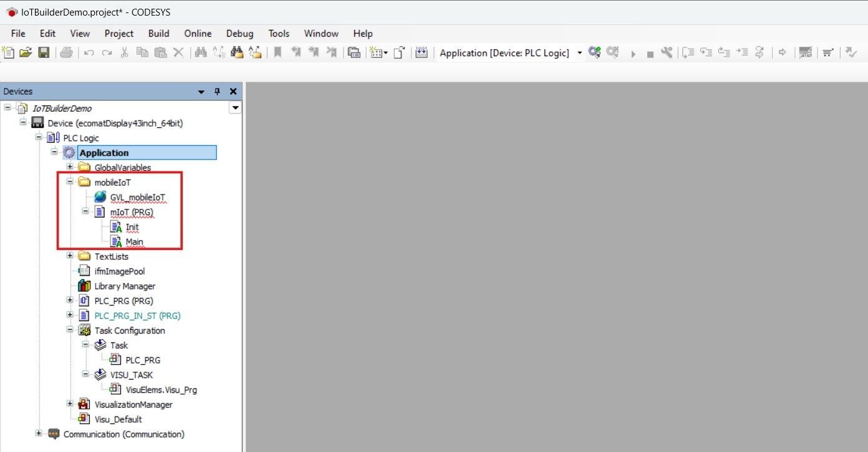Open the File menu
The height and width of the screenshot is (452, 868).
[18, 34]
